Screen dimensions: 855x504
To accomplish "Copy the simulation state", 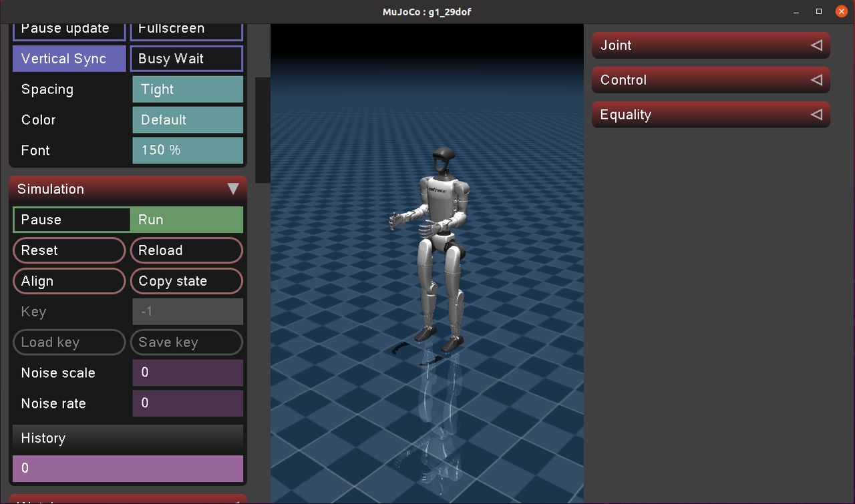I will click(x=186, y=281).
